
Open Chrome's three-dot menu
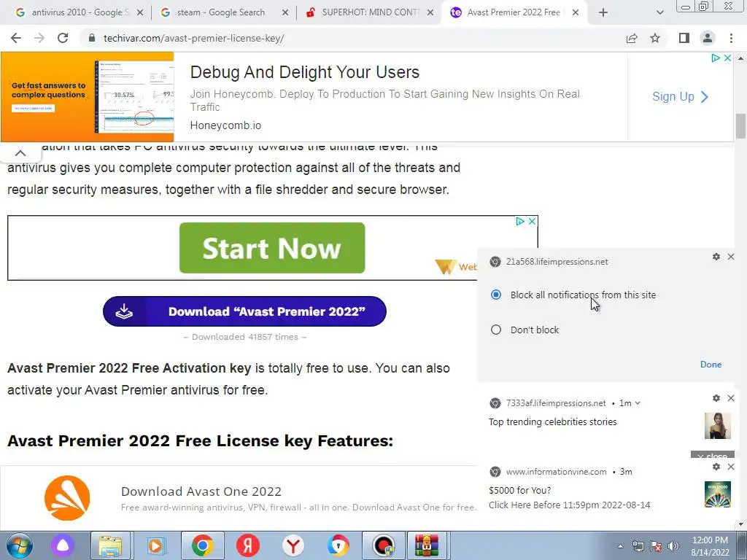(x=731, y=38)
